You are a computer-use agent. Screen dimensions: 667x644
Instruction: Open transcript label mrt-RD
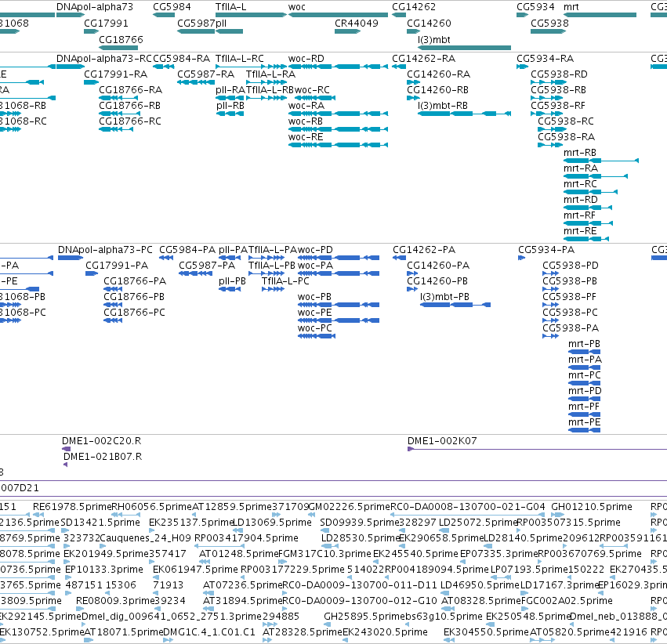(580, 199)
